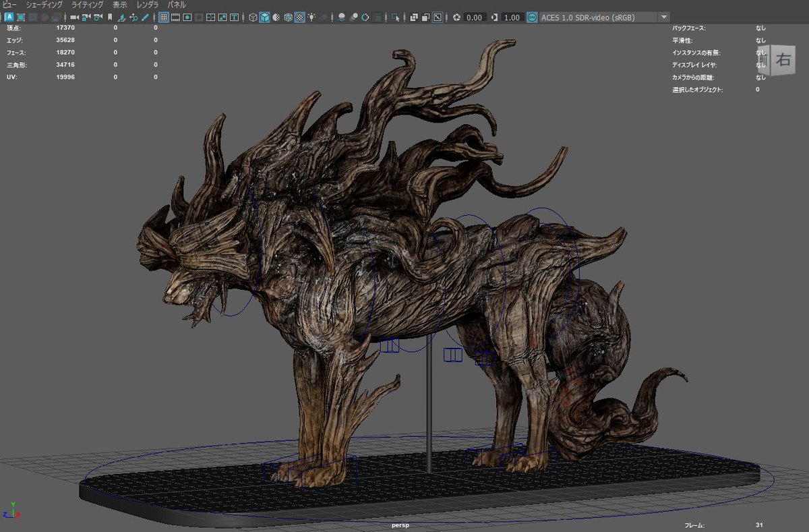Viewport: 809px width, 532px height.
Task: Click the camera attributes icon
Action: coord(98,17)
